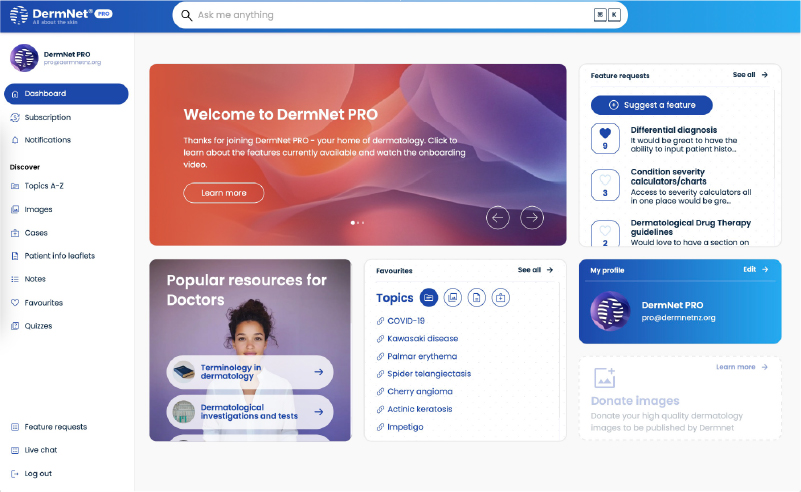801x492 pixels.
Task: Click the Suggest a feature button
Action: click(x=652, y=105)
